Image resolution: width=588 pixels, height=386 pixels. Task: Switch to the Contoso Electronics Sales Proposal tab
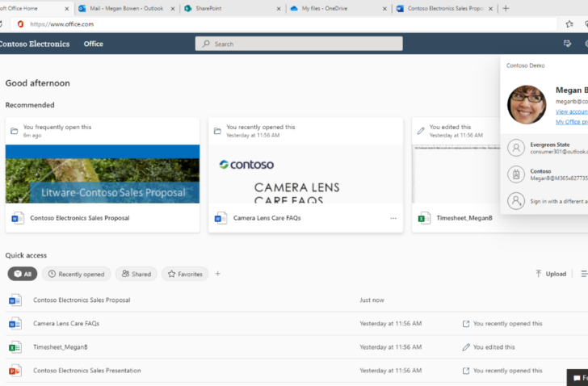[445, 8]
